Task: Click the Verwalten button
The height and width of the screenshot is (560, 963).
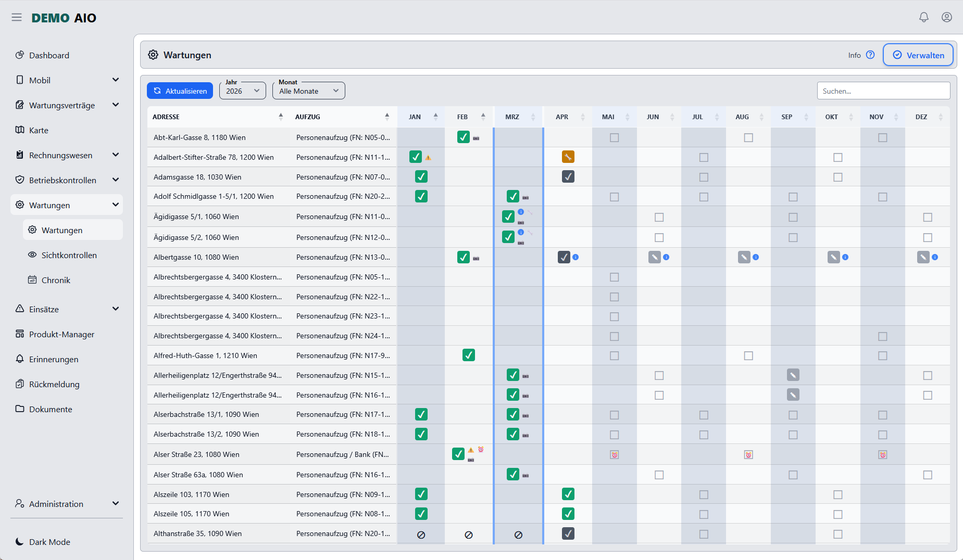Action: (x=918, y=55)
